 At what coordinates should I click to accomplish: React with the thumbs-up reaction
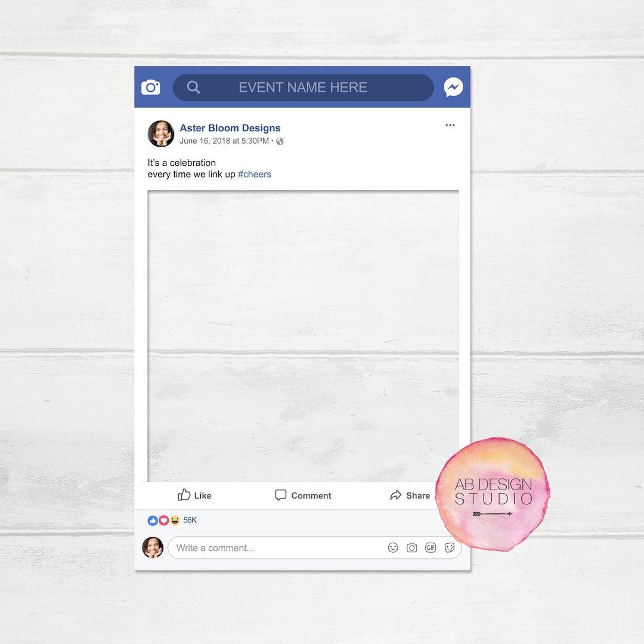click(x=153, y=520)
